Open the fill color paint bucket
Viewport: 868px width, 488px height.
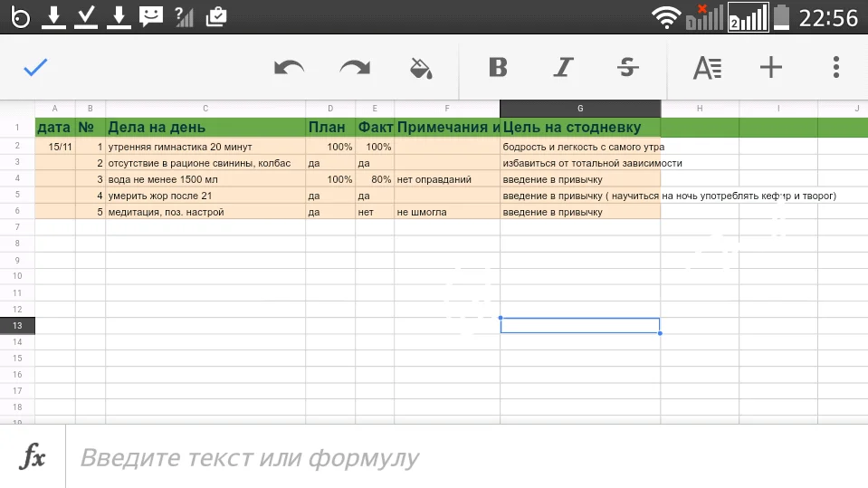click(421, 68)
